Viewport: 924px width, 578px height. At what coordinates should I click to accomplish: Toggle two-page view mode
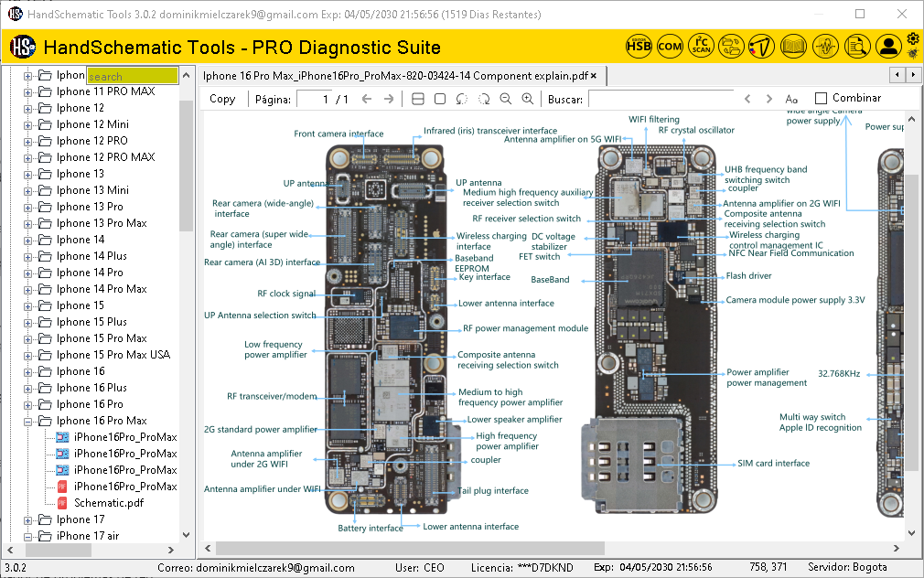click(417, 99)
